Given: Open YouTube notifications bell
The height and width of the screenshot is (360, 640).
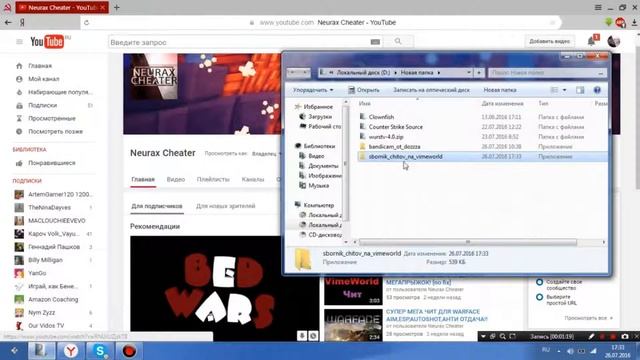Looking at the screenshot, I should [x=591, y=41].
